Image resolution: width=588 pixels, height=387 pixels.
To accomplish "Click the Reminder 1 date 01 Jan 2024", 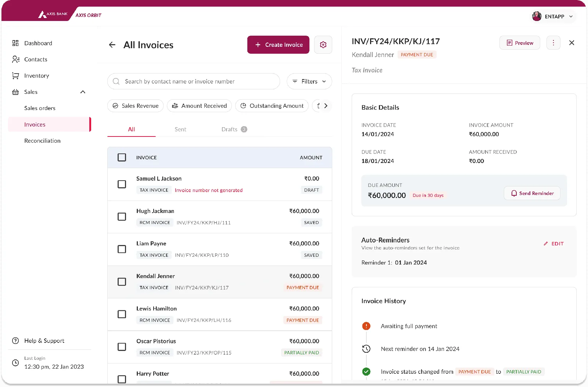I will pyautogui.click(x=410, y=263).
